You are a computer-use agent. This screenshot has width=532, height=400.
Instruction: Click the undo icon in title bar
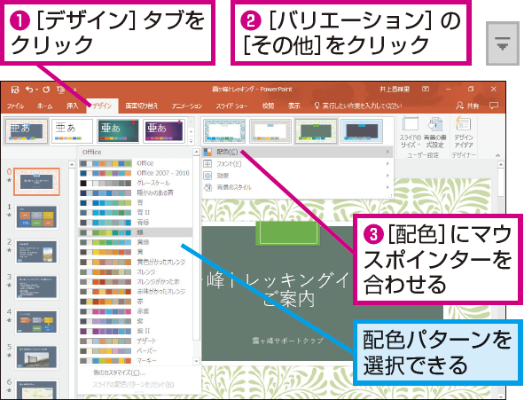[32, 90]
